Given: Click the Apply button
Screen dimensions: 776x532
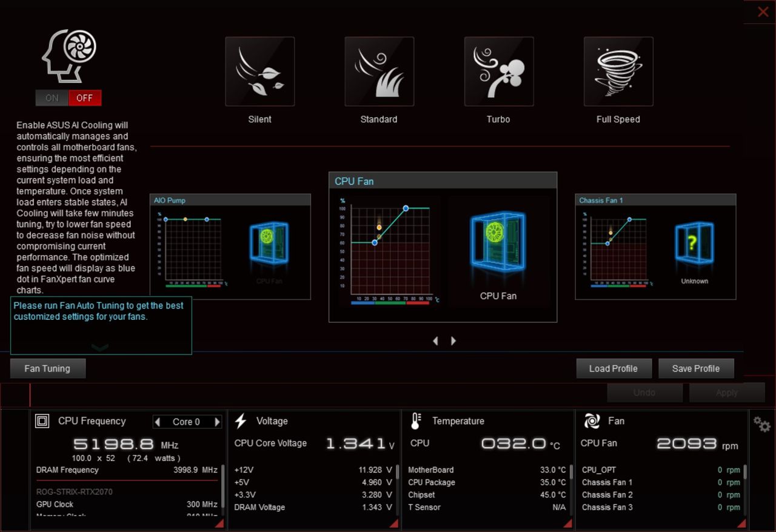Looking at the screenshot, I should coord(727,393).
